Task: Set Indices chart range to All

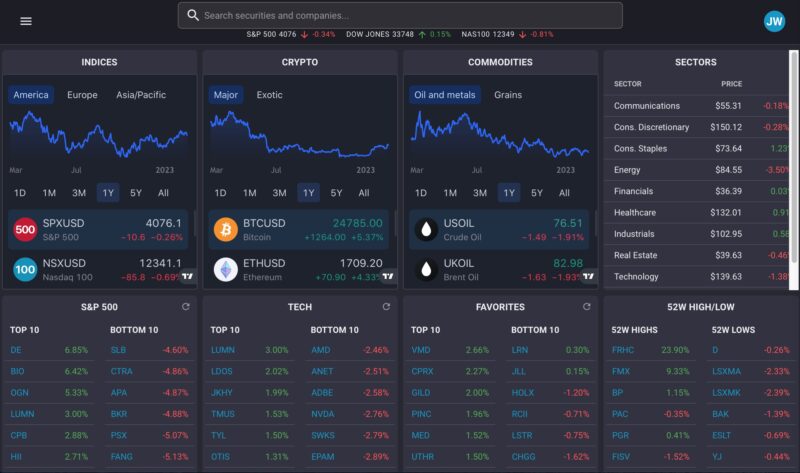Action: pyautogui.click(x=163, y=193)
